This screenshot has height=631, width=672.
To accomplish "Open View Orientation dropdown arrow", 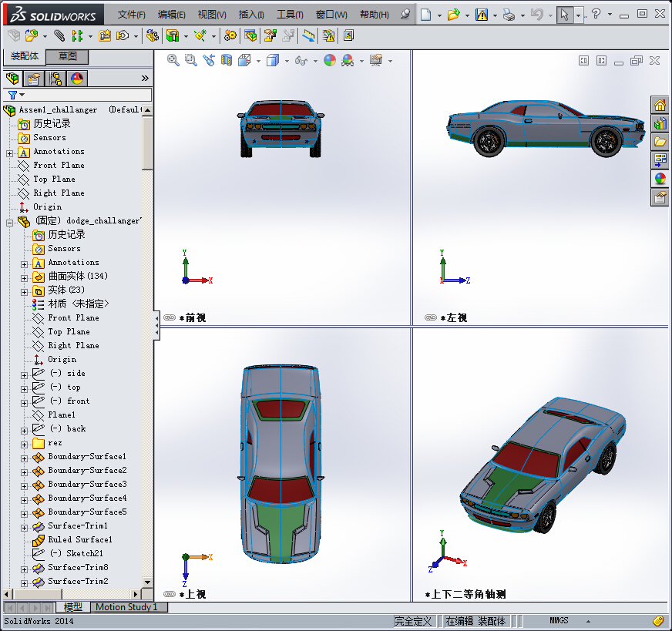I will pos(258,62).
